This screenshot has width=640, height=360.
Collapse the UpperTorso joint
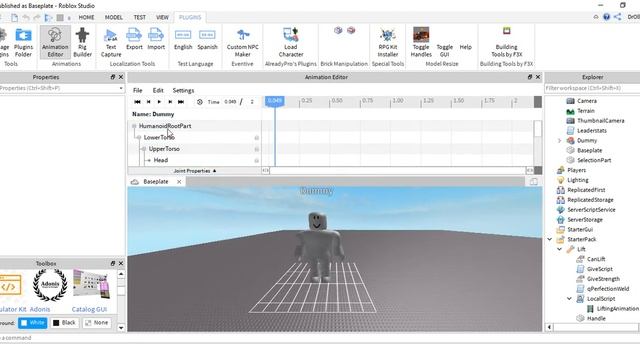click(x=144, y=149)
